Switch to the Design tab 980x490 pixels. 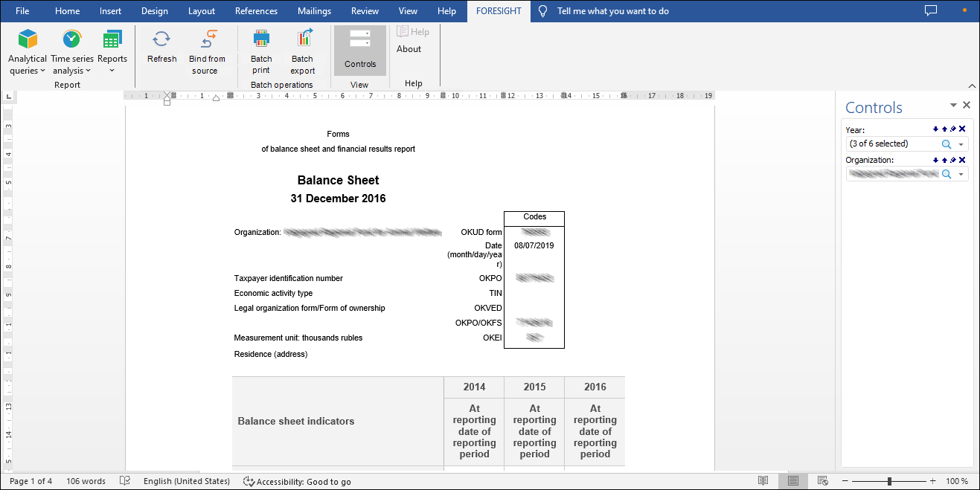154,11
